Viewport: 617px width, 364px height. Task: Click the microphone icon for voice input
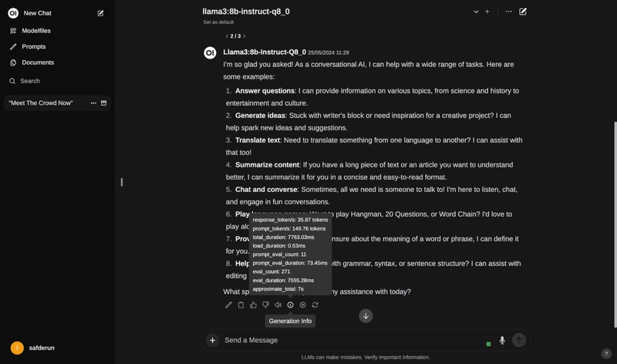(x=502, y=340)
